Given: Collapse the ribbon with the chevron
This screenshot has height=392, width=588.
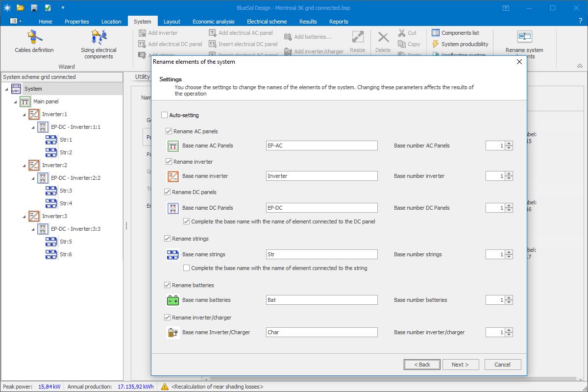Looking at the screenshot, I should coord(580,66).
